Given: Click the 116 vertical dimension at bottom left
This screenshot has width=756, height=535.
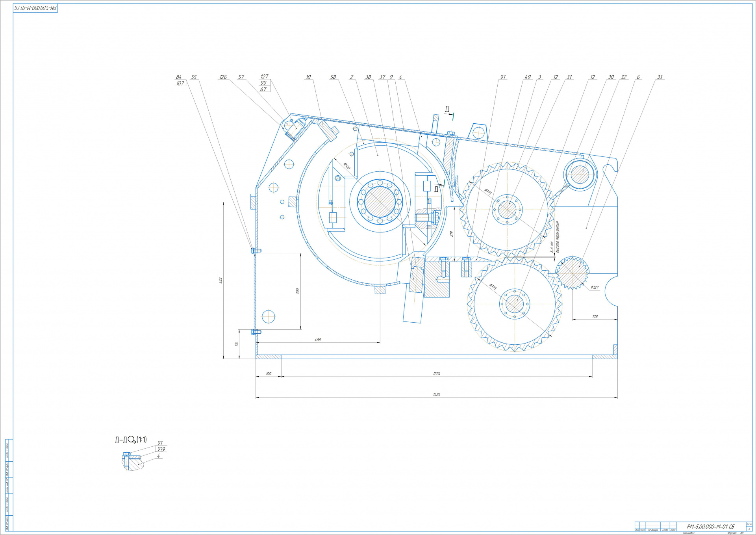Looking at the screenshot, I should pyautogui.click(x=236, y=344).
